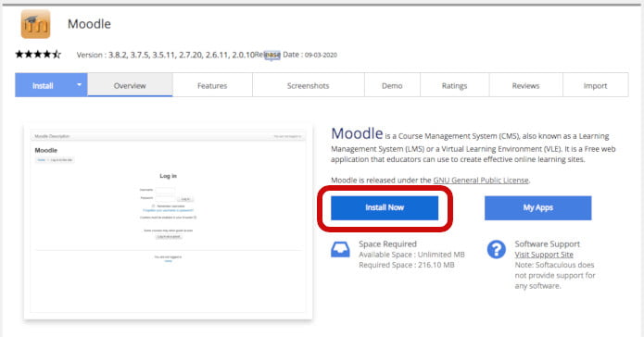Click the 'Available Space : Unlimited MB' text
This screenshot has height=337, width=644.
pyautogui.click(x=411, y=255)
